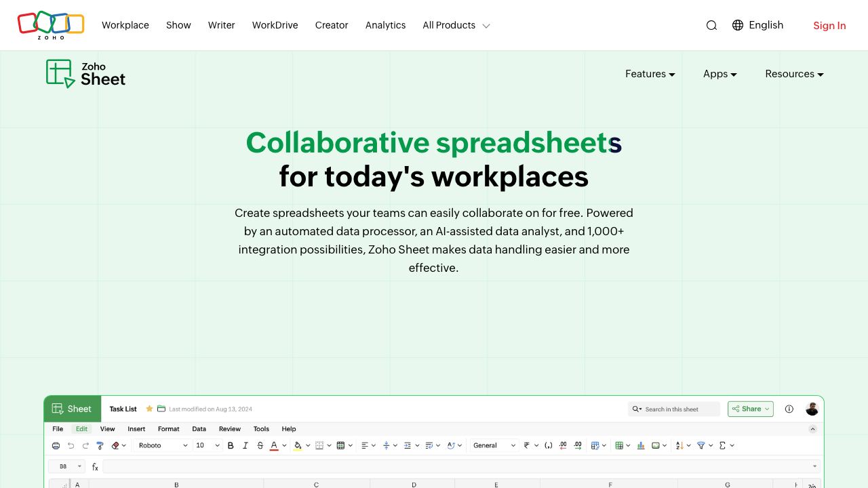Open the Review menu

tap(229, 429)
